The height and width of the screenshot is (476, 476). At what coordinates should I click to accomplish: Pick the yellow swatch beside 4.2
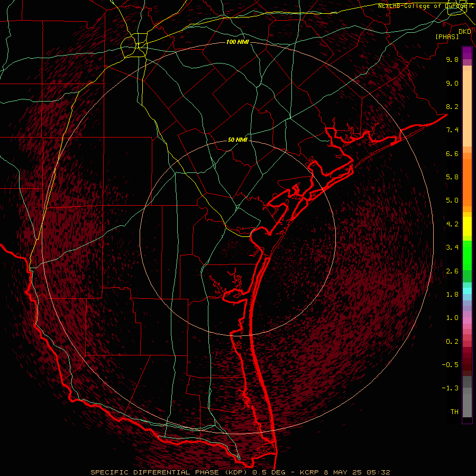pyautogui.click(x=467, y=226)
